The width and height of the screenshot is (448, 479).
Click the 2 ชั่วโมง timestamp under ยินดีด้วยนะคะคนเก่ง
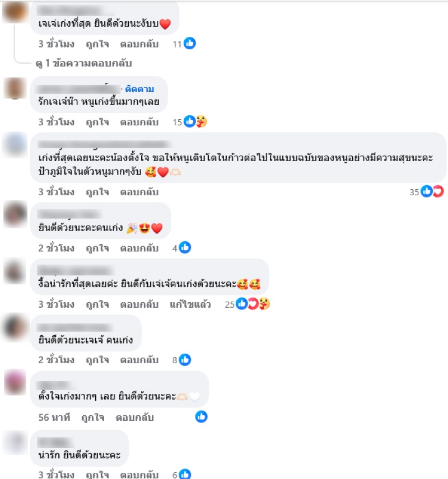[x=56, y=248]
